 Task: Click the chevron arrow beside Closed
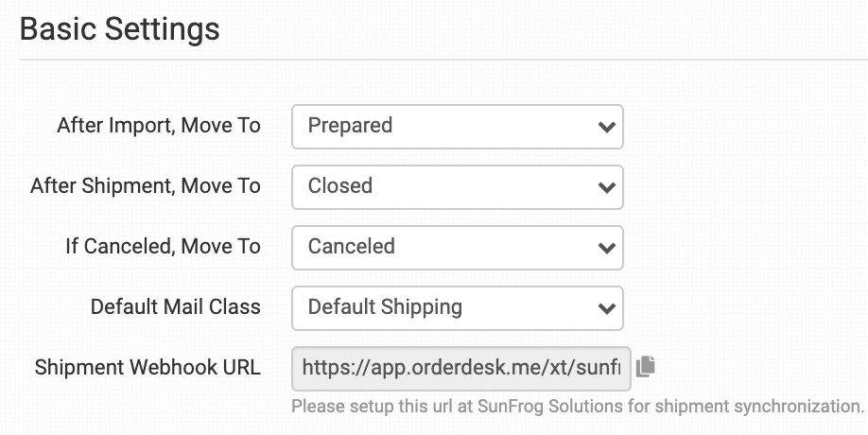606,187
